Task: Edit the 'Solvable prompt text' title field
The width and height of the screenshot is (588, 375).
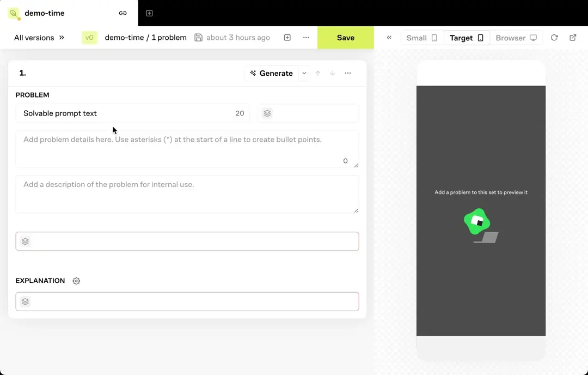Action: click(x=132, y=113)
